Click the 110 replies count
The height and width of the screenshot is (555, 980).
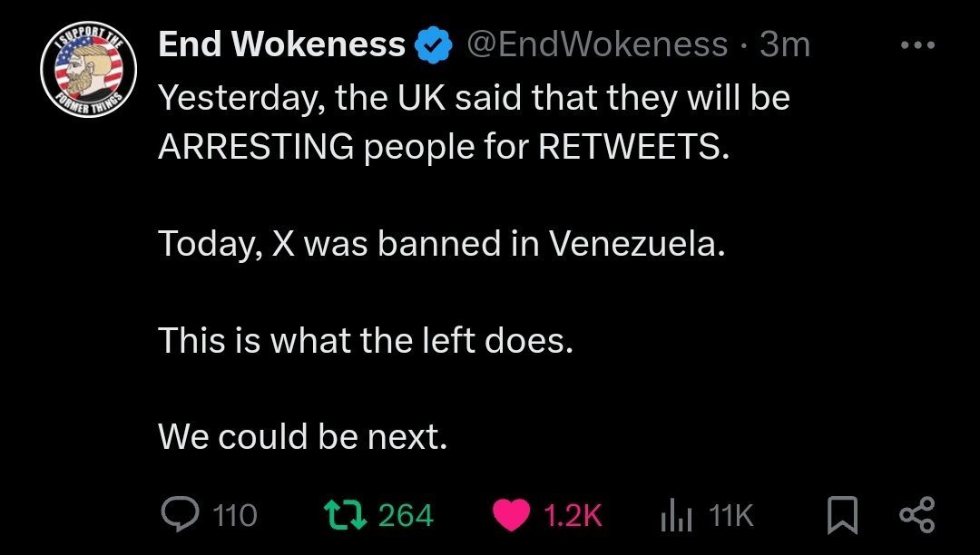coord(235,515)
